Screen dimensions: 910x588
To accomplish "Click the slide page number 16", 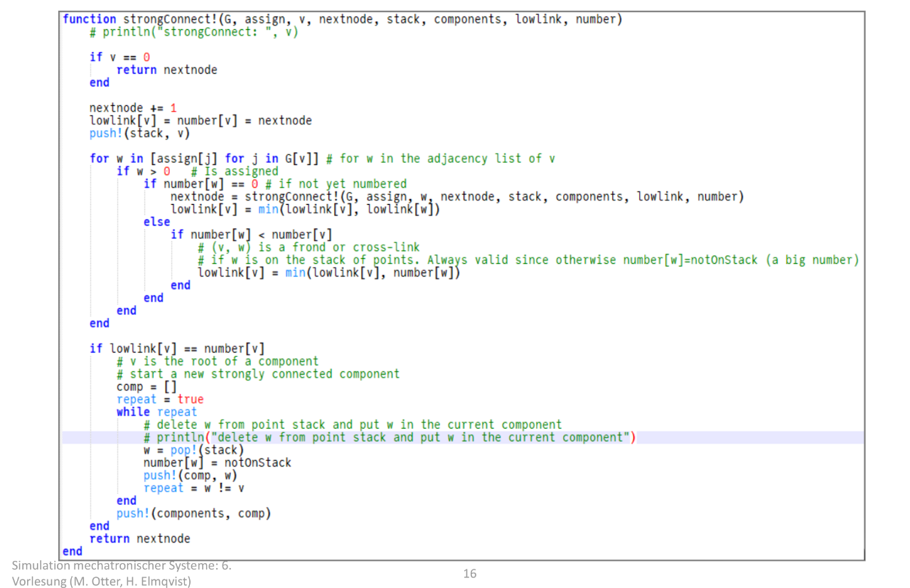I will tap(469, 573).
